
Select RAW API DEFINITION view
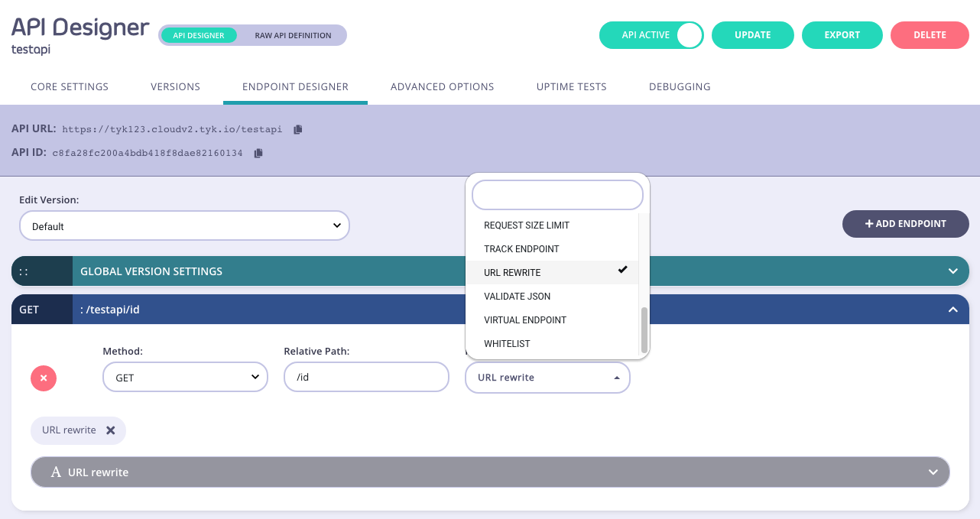pyautogui.click(x=294, y=34)
